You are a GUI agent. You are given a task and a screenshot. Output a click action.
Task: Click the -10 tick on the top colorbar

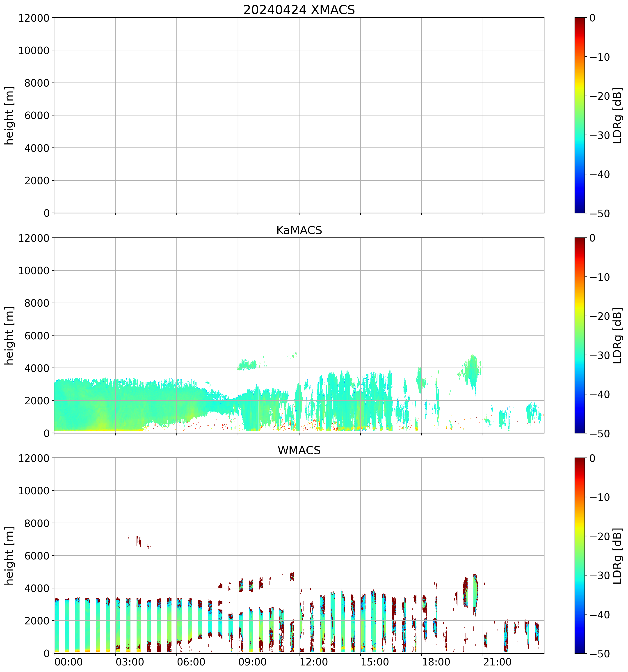coord(600,57)
